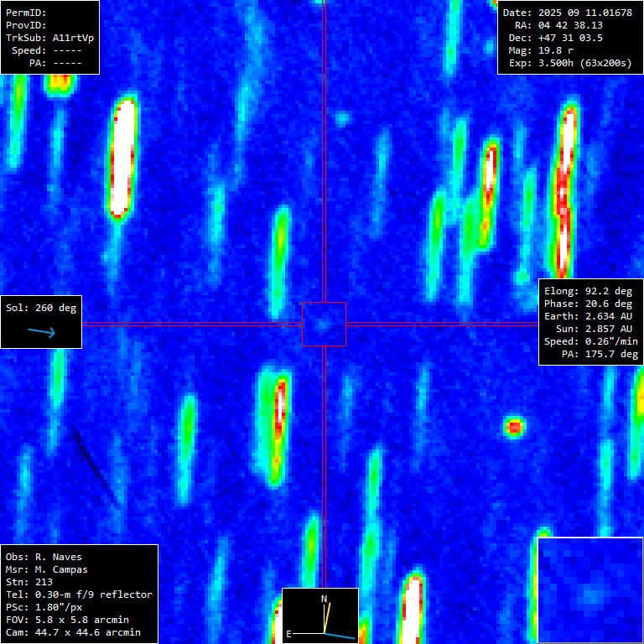Click the E label on the compass
644x644 pixels.
click(289, 634)
